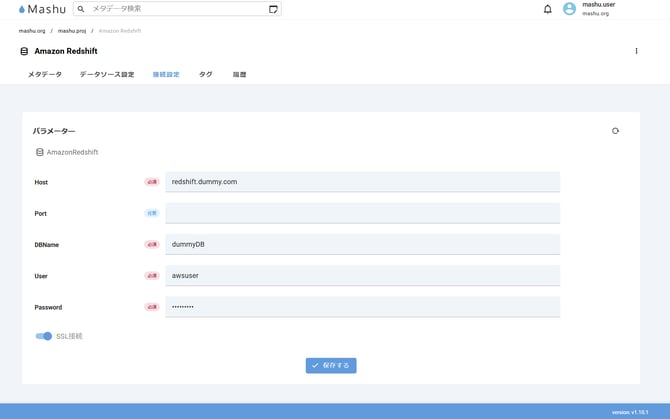This screenshot has width=670, height=419.
Task: Switch to the メタデータ tab
Action: pyautogui.click(x=45, y=75)
